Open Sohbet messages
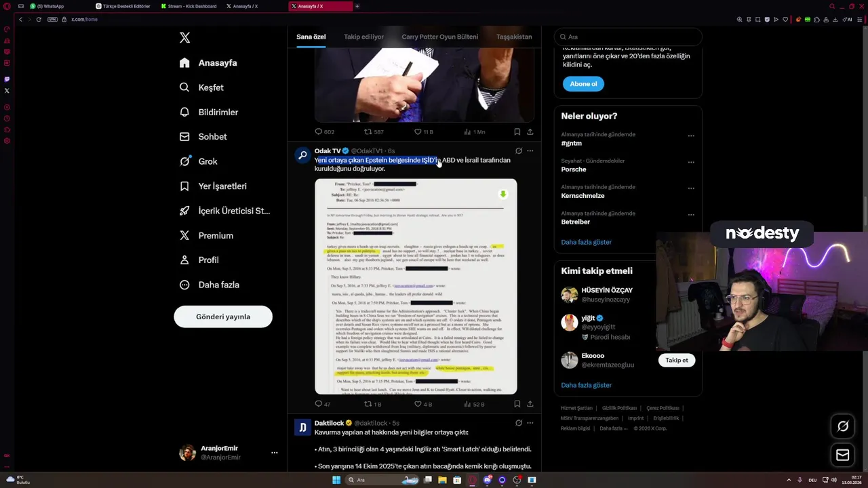868x488 pixels. pos(203,137)
